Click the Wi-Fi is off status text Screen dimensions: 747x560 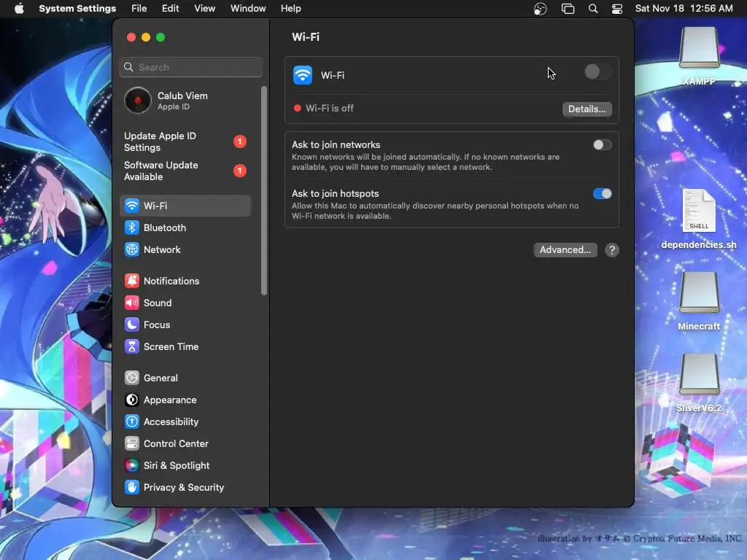click(330, 108)
